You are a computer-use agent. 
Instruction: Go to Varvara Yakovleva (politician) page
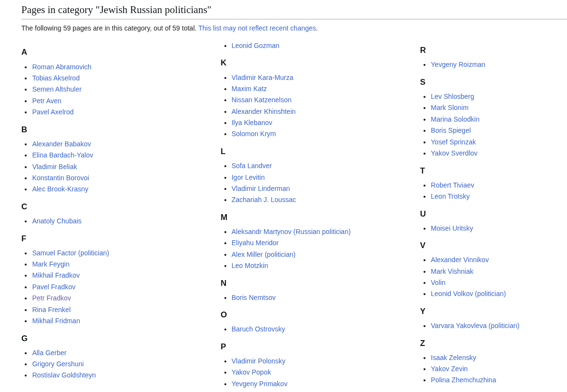coord(475,326)
